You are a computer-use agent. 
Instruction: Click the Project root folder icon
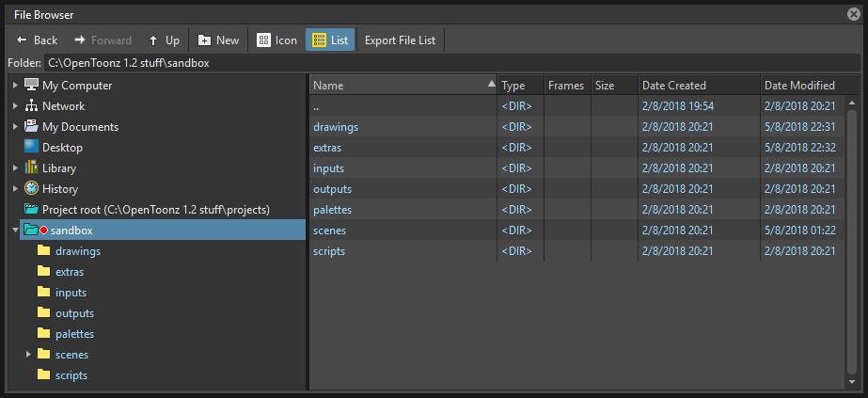[32, 210]
